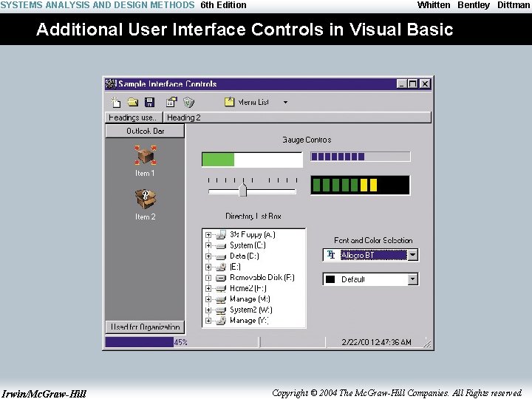Select the Item 1 Outlook Bar icon
The image size is (532, 399).
click(x=146, y=155)
